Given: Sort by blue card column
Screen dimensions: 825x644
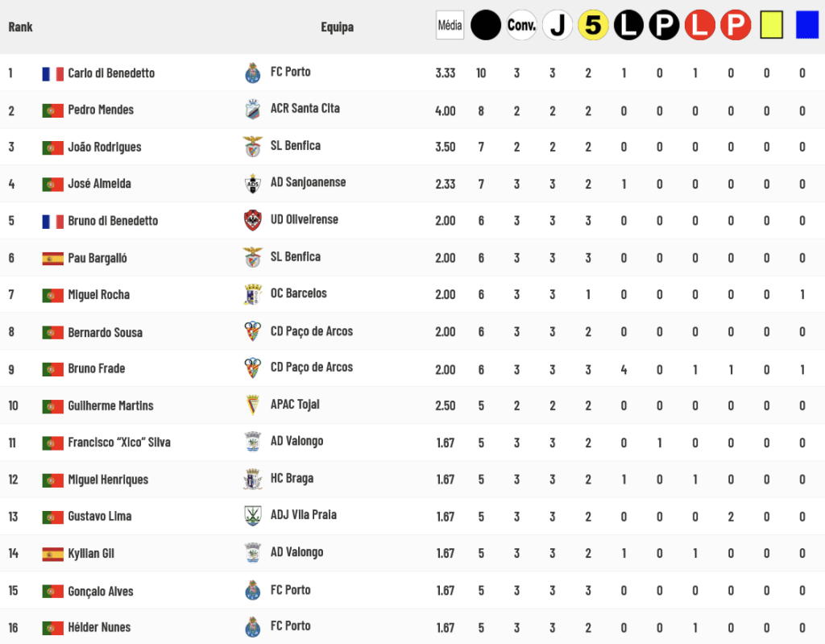Looking at the screenshot, I should [x=806, y=25].
